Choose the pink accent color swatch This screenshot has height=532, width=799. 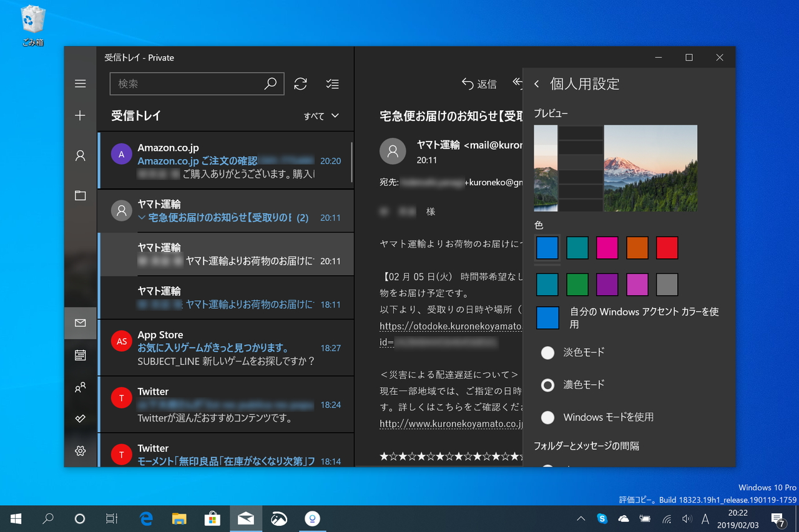tap(607, 248)
